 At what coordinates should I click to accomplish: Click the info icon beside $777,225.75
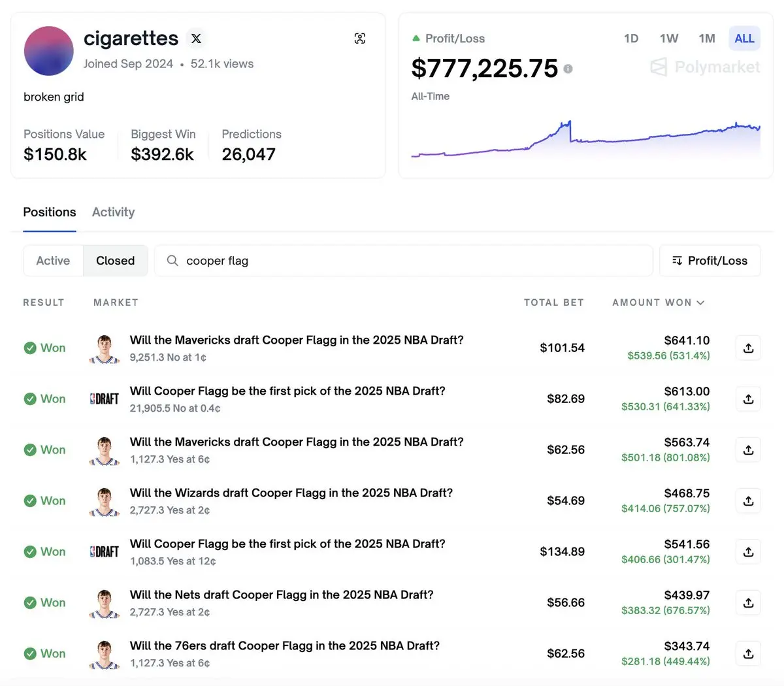pyautogui.click(x=568, y=69)
